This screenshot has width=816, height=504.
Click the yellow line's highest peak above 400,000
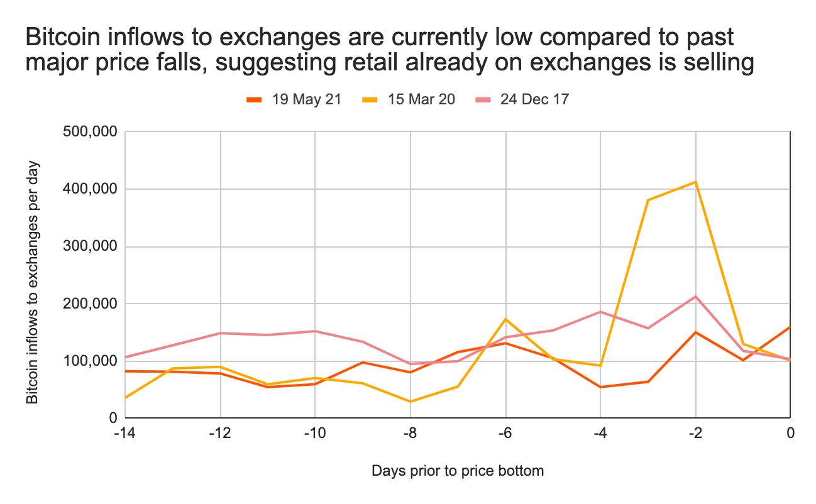[695, 182]
